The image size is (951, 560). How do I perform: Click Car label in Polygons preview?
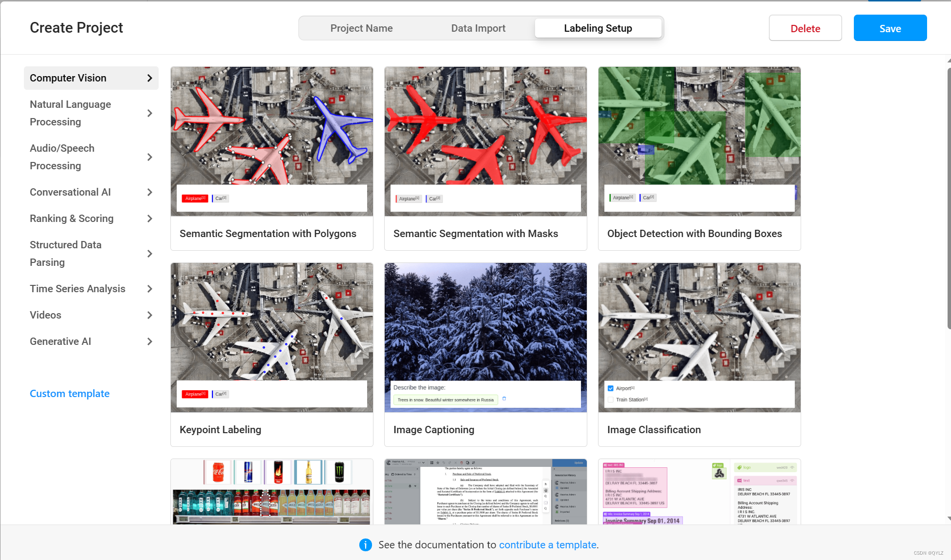tap(221, 199)
